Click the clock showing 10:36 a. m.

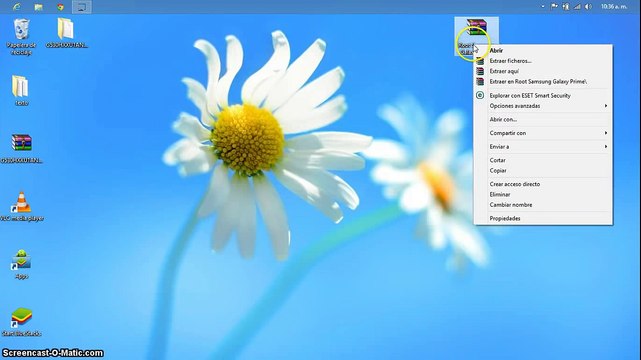(614, 7)
